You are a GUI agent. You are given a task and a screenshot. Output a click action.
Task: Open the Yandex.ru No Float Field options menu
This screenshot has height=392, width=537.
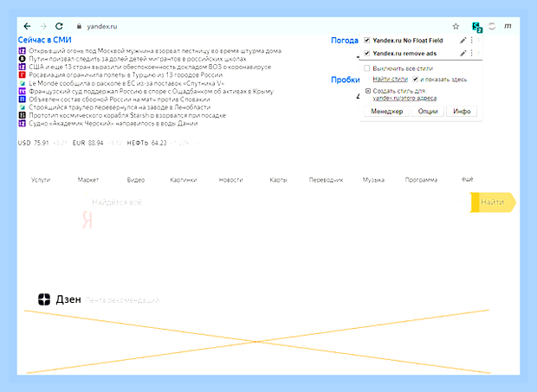point(471,41)
